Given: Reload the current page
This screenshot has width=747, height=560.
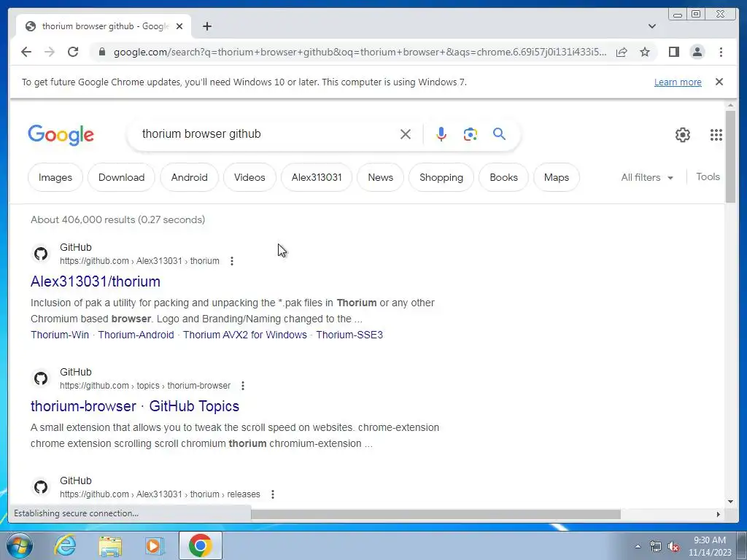Looking at the screenshot, I should click(73, 52).
